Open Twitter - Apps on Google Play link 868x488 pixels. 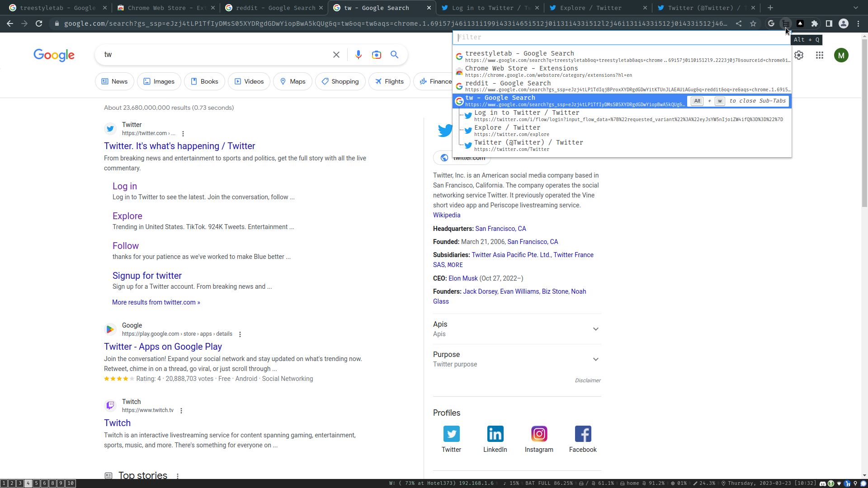(163, 347)
